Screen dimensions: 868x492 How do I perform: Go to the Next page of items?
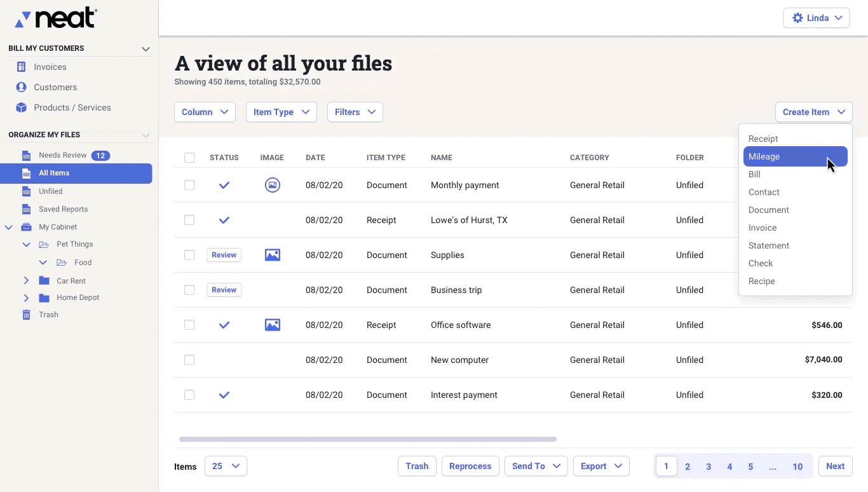pyautogui.click(x=835, y=466)
